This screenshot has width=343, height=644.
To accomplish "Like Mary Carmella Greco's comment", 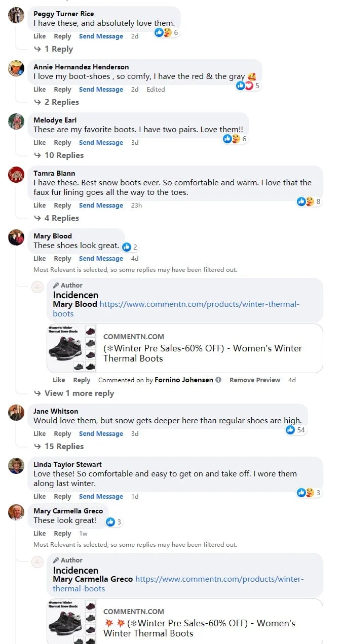I will coord(40,534).
